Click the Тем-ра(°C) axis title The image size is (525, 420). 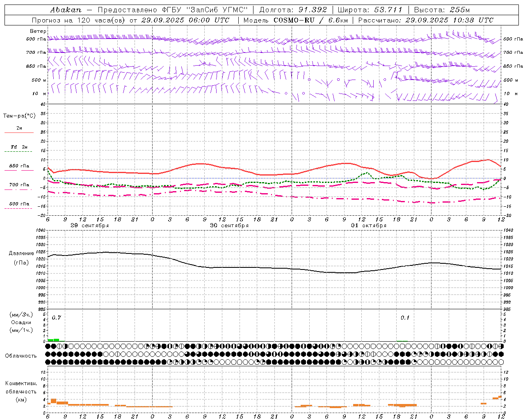19,116
